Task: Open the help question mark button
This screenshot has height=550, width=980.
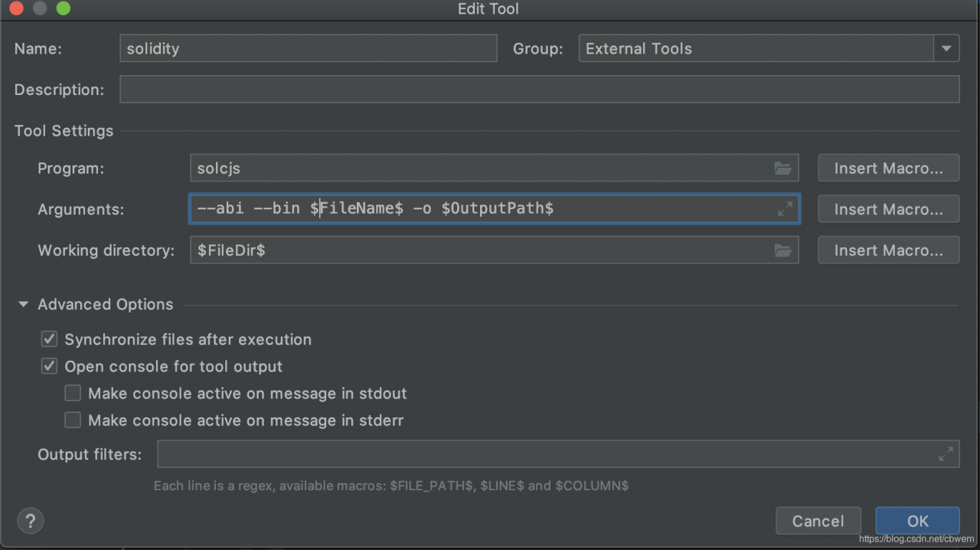Action: click(x=31, y=521)
